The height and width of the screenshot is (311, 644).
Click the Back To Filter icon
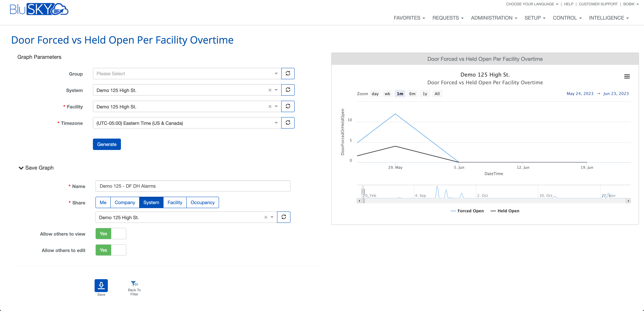click(134, 284)
